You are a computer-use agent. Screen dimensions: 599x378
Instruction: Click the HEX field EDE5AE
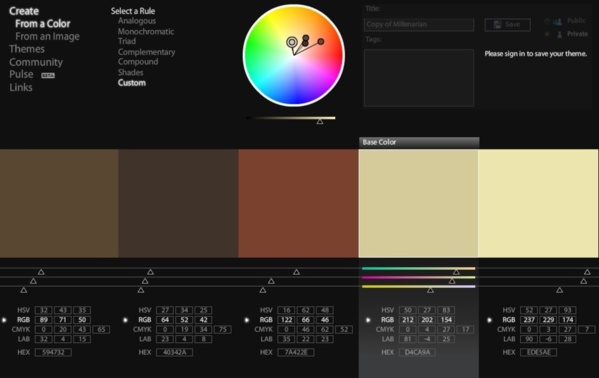[x=539, y=352]
